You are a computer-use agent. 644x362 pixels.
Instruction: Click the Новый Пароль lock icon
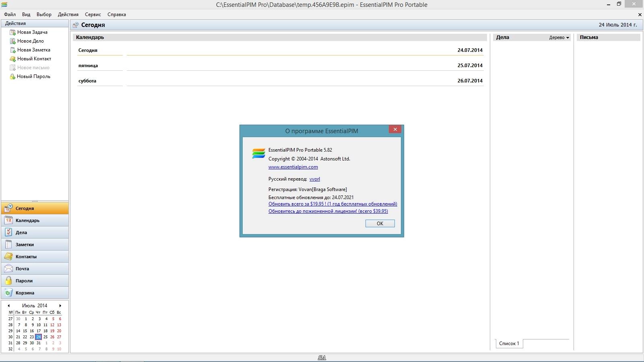pyautogui.click(x=12, y=76)
